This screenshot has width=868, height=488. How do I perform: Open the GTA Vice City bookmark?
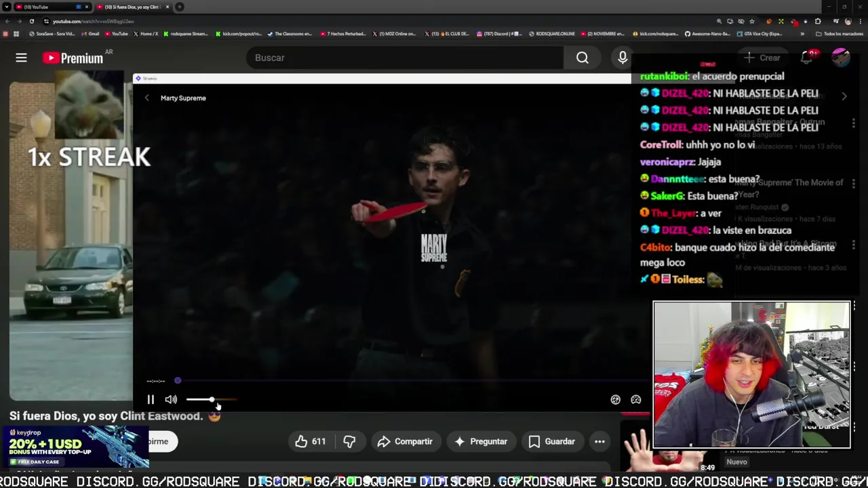pos(759,33)
